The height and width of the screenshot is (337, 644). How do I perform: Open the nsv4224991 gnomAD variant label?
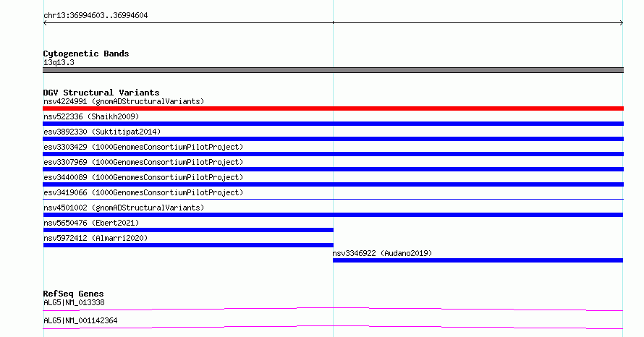click(124, 101)
